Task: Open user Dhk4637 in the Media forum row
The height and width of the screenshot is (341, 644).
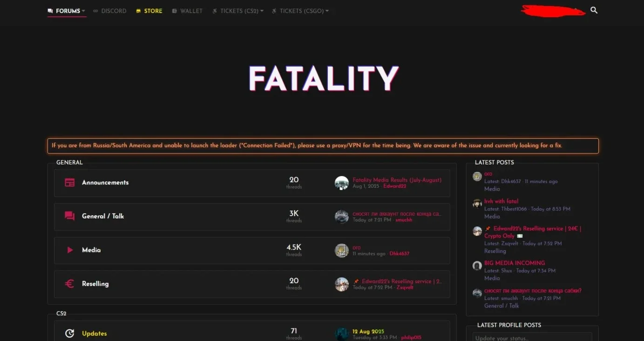Action: [400, 254]
